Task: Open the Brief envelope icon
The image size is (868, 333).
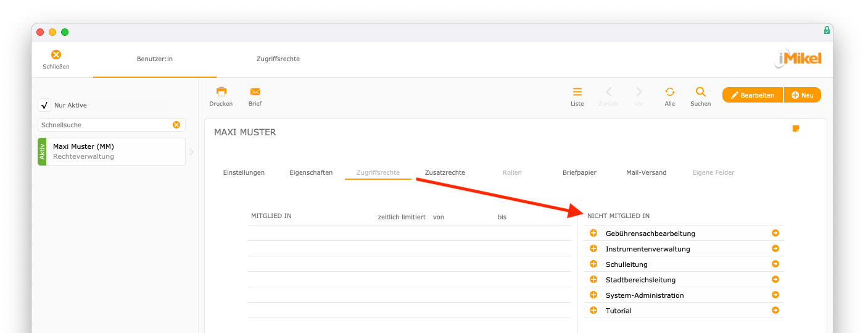Action: click(x=255, y=91)
